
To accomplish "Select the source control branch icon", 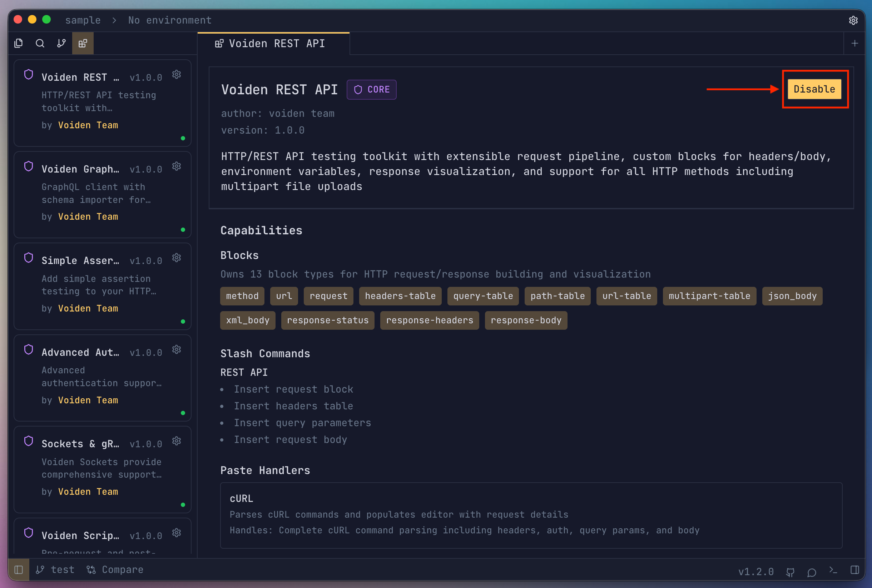I will pos(61,43).
